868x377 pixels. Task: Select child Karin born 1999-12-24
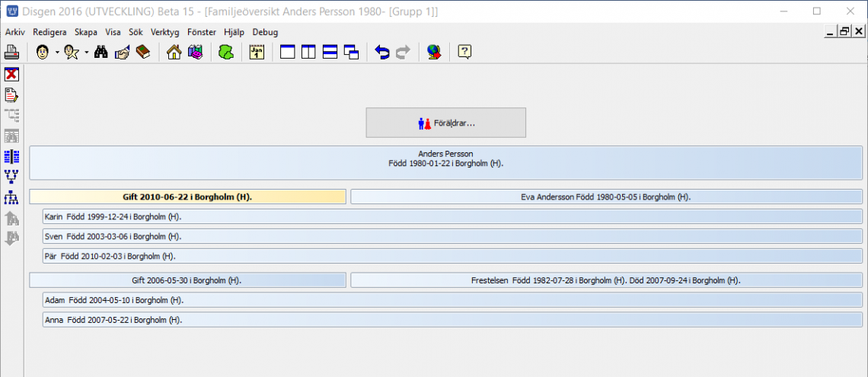[452, 216]
